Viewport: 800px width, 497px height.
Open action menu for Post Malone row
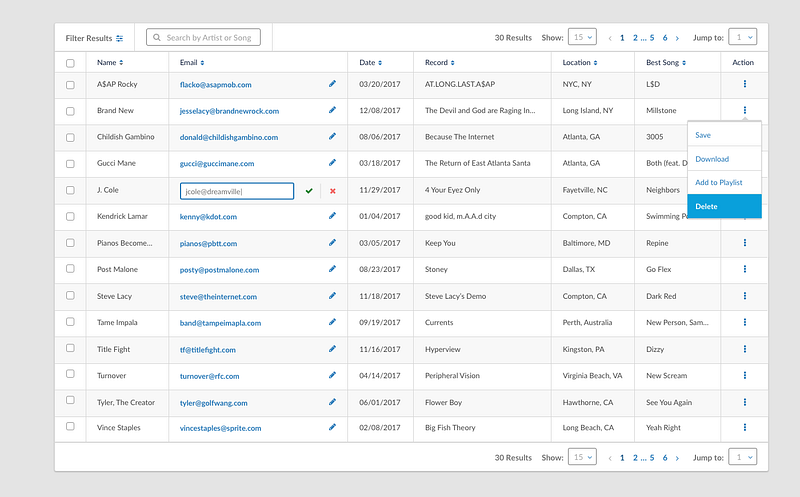click(744, 269)
